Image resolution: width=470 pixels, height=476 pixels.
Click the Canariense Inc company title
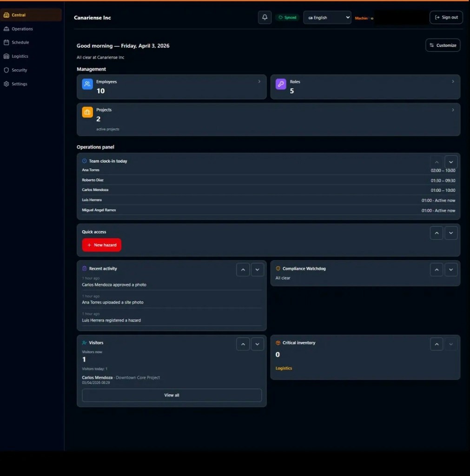[93, 18]
